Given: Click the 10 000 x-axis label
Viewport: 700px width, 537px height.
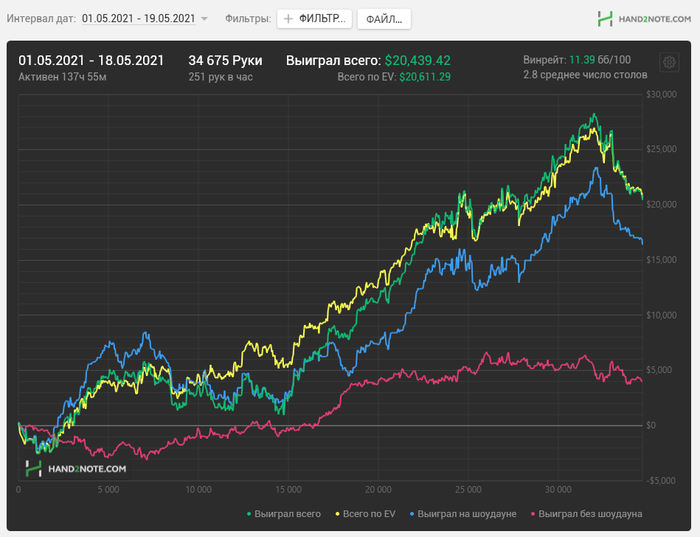Looking at the screenshot, I should [198, 490].
